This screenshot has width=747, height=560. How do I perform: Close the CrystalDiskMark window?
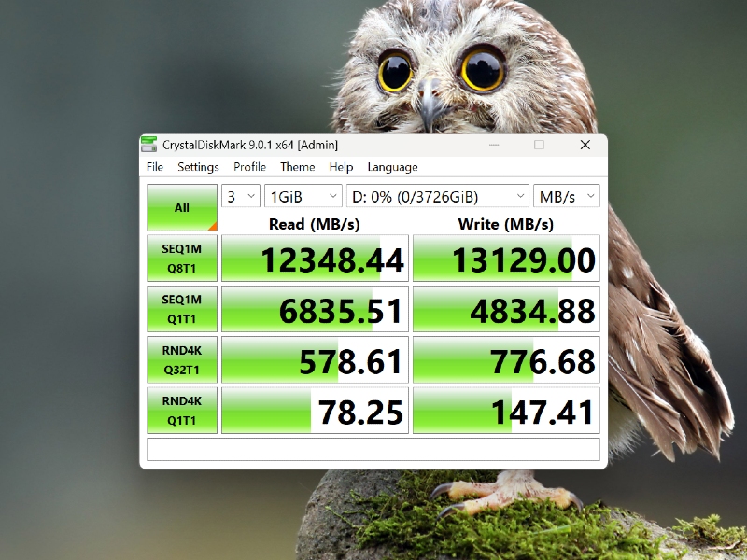click(585, 145)
